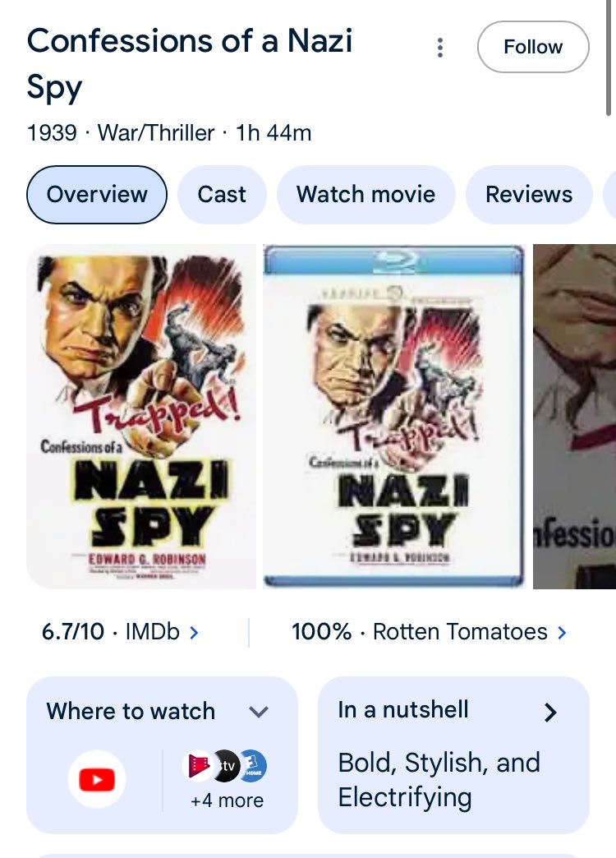The width and height of the screenshot is (616, 858).
Task: Open the Watch movie tab
Action: (x=365, y=195)
